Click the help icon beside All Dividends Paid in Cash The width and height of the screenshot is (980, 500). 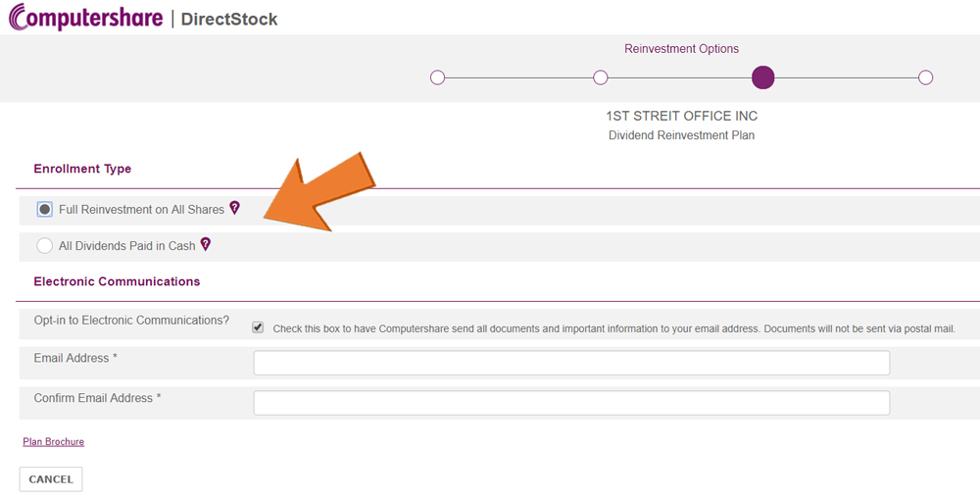click(x=205, y=244)
